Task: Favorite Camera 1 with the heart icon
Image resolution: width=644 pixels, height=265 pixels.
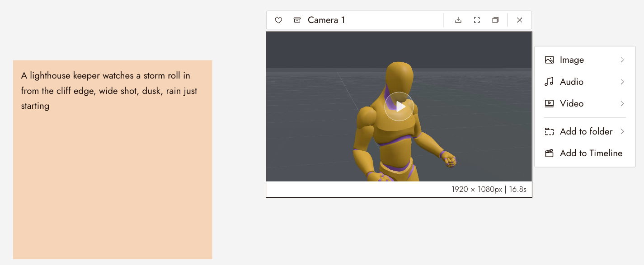Action: 278,20
